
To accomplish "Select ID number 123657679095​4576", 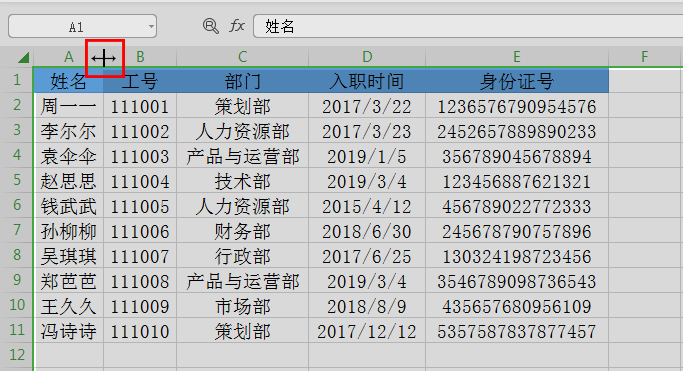I will (517, 106).
